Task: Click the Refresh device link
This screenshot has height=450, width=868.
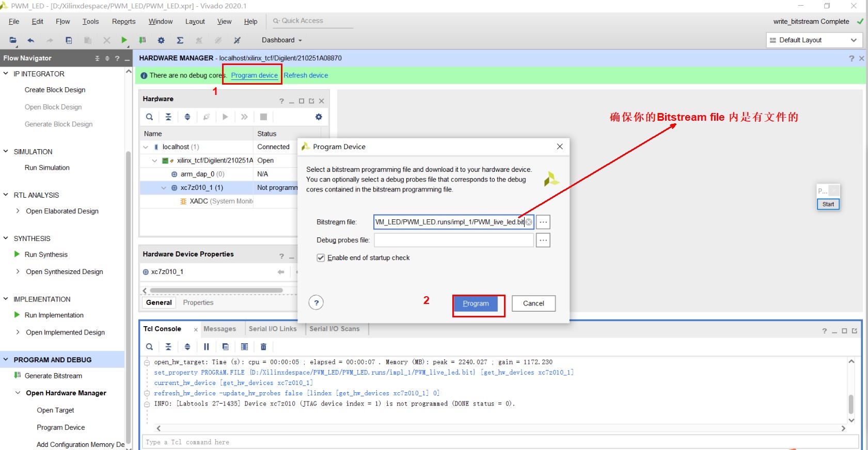Action: pos(306,75)
